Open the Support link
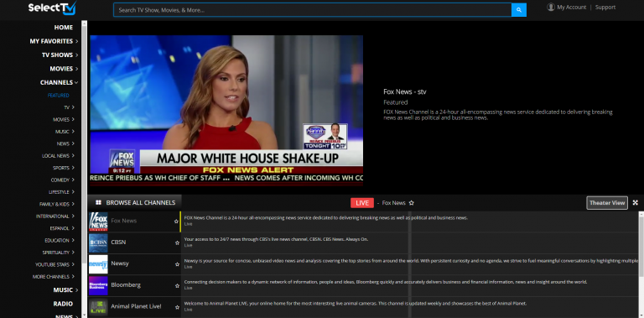Screen dimensions: 644x318 tap(605, 7)
